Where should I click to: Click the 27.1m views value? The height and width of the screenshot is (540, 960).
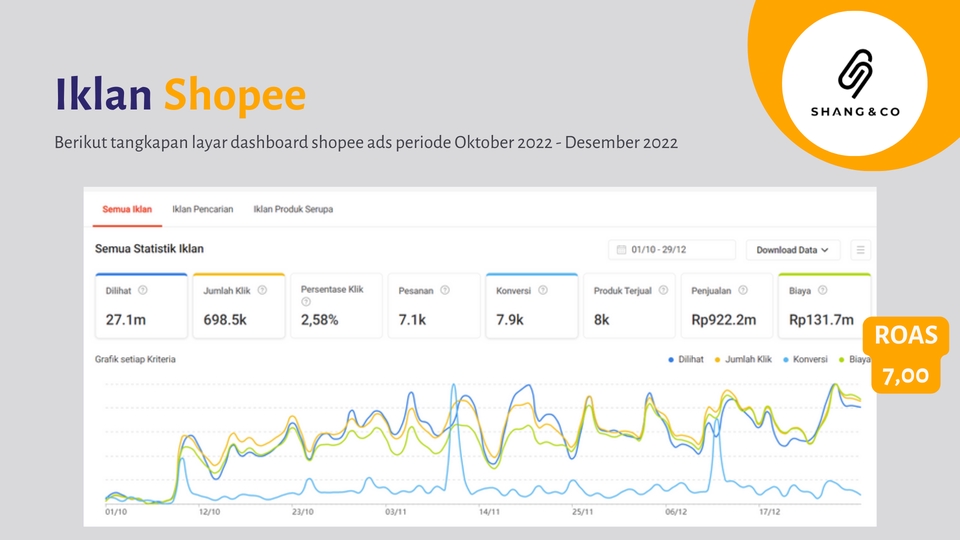tap(126, 320)
